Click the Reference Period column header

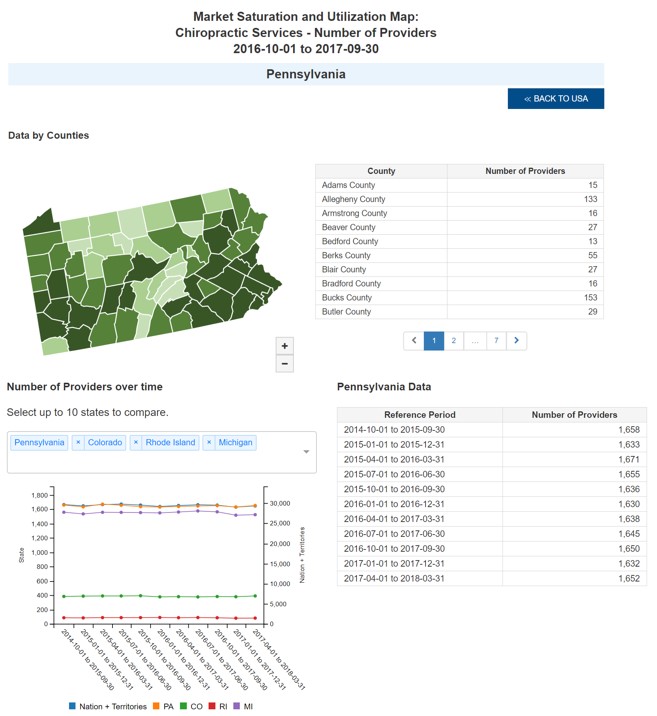[419, 414]
